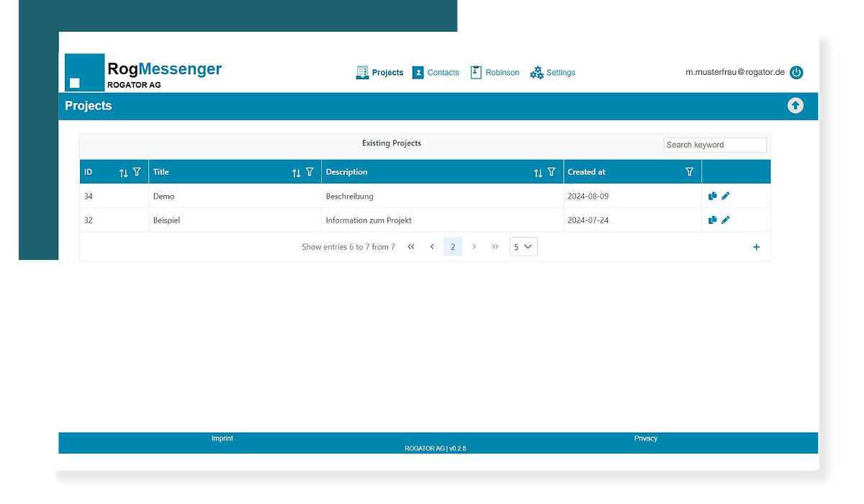864x504 pixels.
Task: Open the pencil editor for Beispiel project
Action: pyautogui.click(x=726, y=220)
